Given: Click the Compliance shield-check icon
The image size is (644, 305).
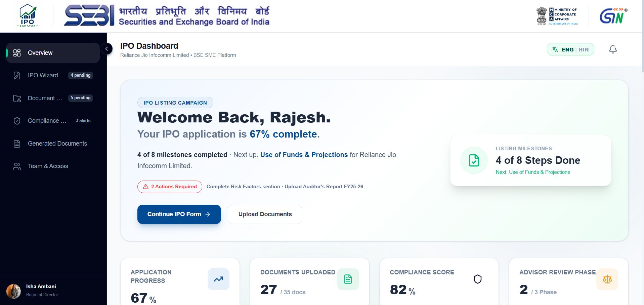Looking at the screenshot, I should click(x=17, y=121).
